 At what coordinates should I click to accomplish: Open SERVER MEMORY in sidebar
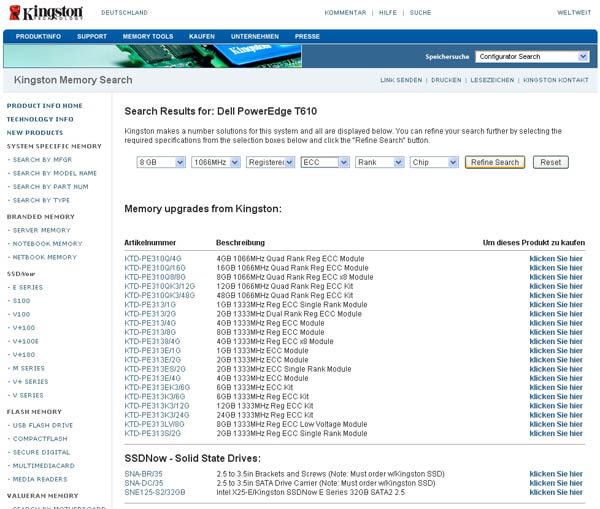42,230
